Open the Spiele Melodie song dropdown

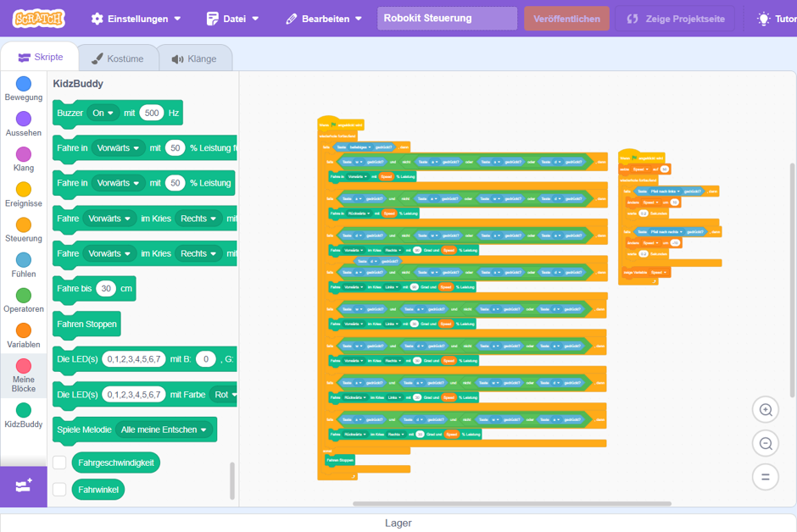pos(164,429)
